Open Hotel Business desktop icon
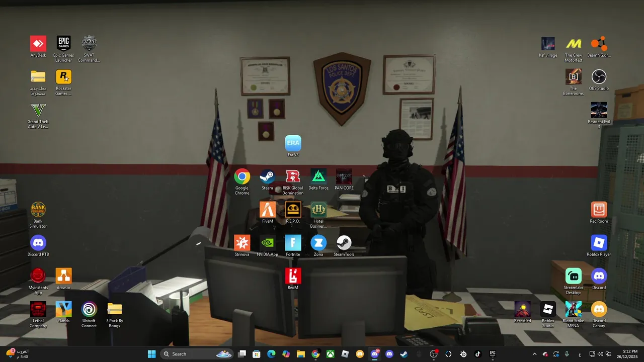The width and height of the screenshot is (644, 362). [318, 215]
